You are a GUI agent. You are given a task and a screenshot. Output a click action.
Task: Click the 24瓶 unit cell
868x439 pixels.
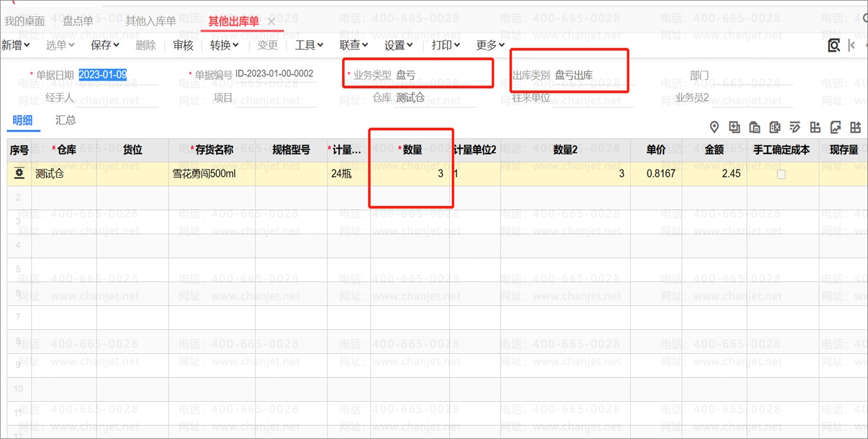coord(349,174)
